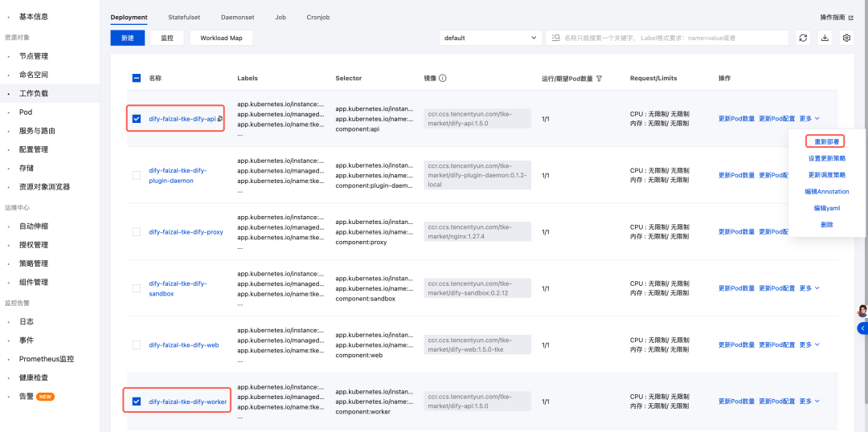This screenshot has width=868, height=432.
Task: Select 编辑Annotation from the menu
Action: pos(826,191)
